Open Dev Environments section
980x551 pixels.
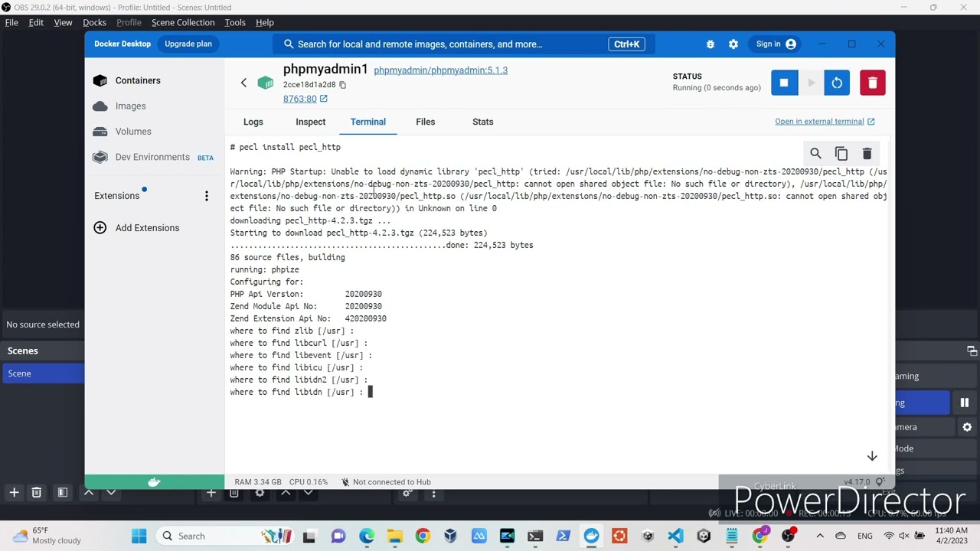click(154, 157)
